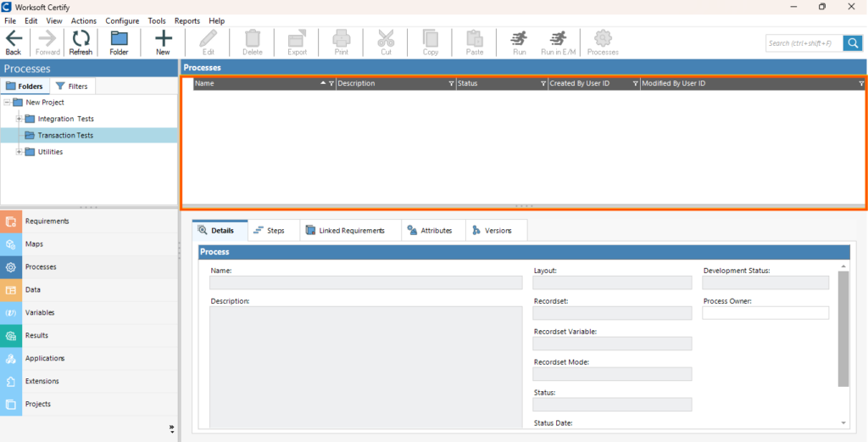Open Created By User ID filter
868x442 pixels.
(636, 84)
